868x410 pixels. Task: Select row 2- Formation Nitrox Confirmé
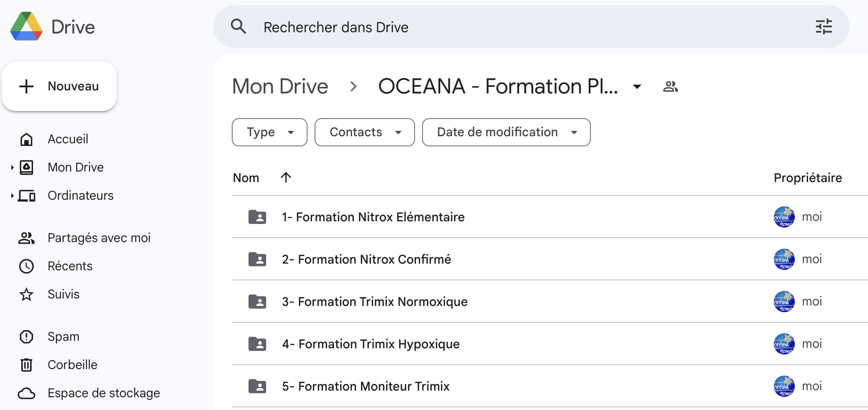click(x=550, y=259)
